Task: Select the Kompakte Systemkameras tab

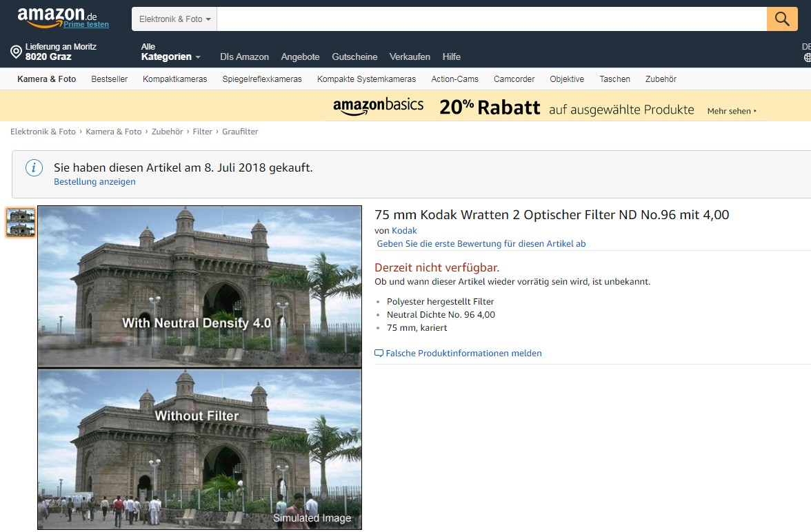Action: (366, 79)
